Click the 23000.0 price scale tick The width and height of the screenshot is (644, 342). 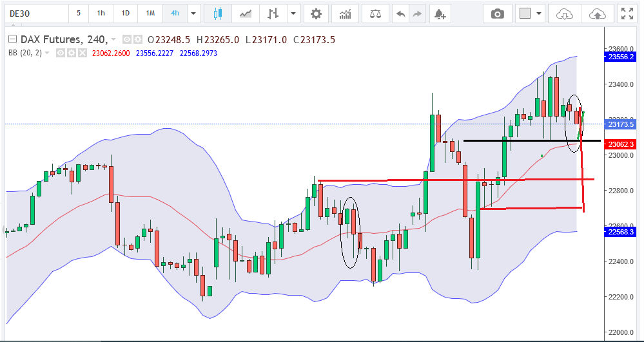[622, 155]
